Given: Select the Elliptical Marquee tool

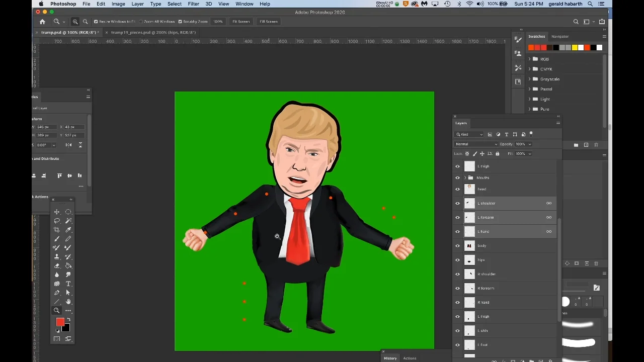Looking at the screenshot, I should pos(68,212).
